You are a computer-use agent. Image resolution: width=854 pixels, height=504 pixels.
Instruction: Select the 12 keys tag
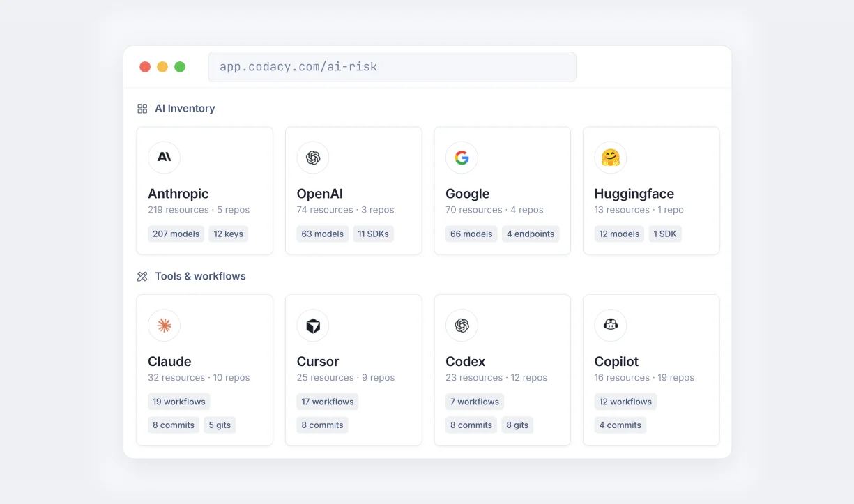[229, 234]
